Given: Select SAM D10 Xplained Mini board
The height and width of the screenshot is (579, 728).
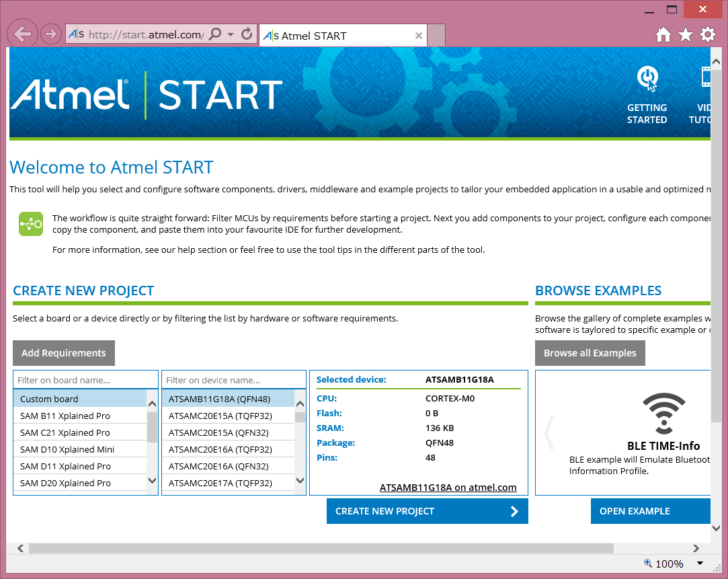Looking at the screenshot, I should 80,449.
